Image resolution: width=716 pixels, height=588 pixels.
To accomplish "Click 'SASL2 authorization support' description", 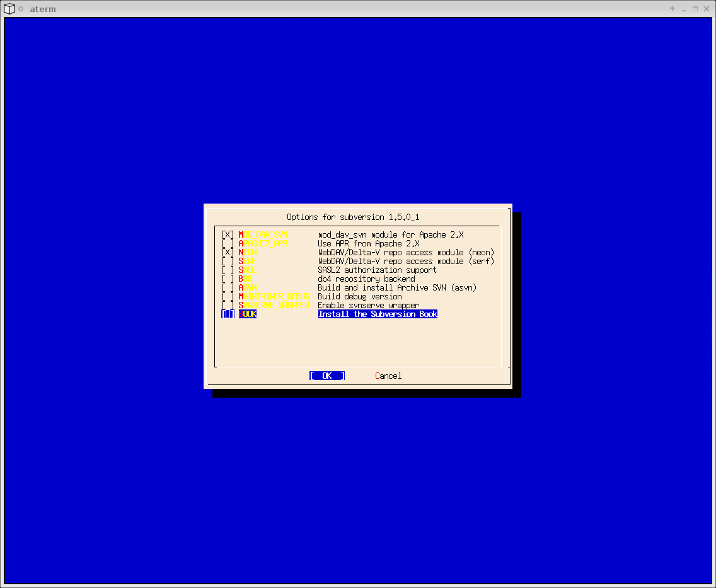I will click(377, 270).
